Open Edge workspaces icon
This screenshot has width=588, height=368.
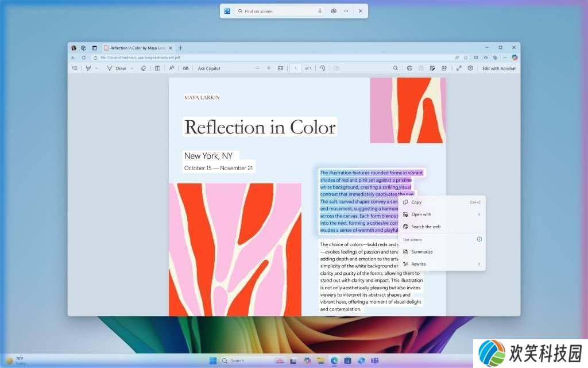[84, 48]
